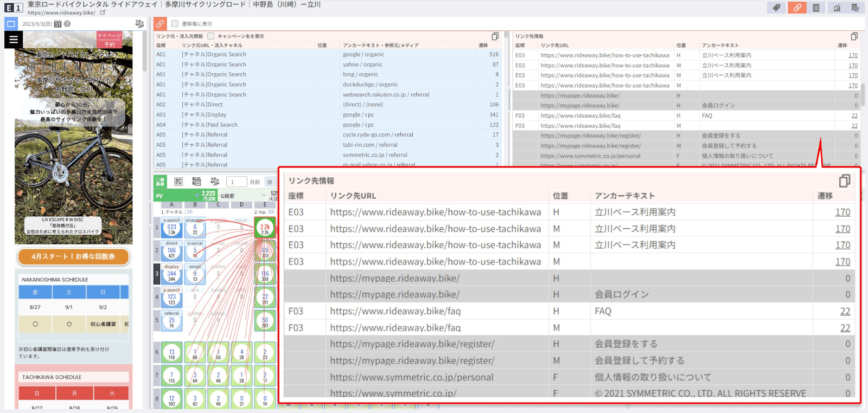The width and height of the screenshot is (868, 413).
Task: Enable the 遷移毎に表示 checkbox
Action: [x=175, y=24]
